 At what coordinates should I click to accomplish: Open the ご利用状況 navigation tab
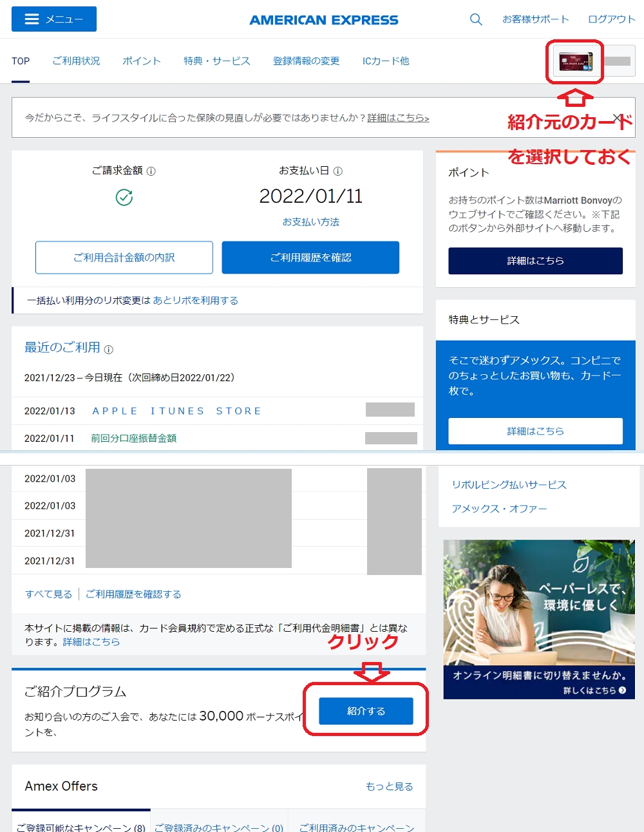(76, 61)
